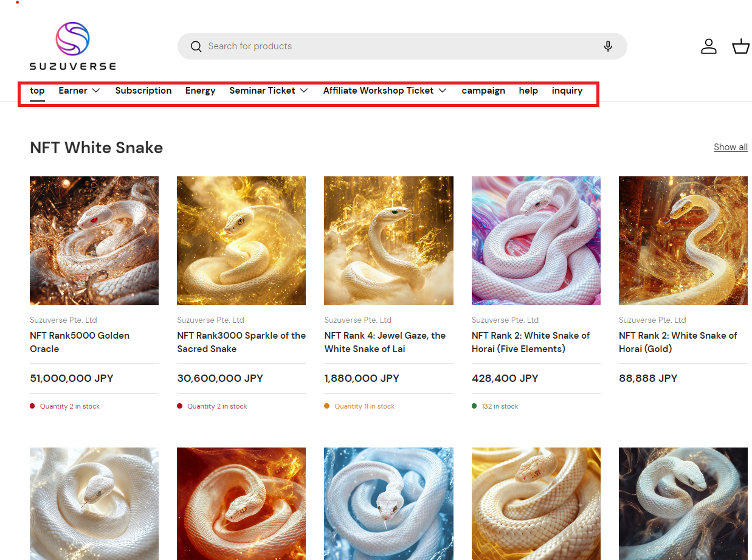Viewport: 752px width, 560px height.
Task: Open NFT Rank3000 Sparkle Sacred Snake image
Action: pyautogui.click(x=241, y=241)
